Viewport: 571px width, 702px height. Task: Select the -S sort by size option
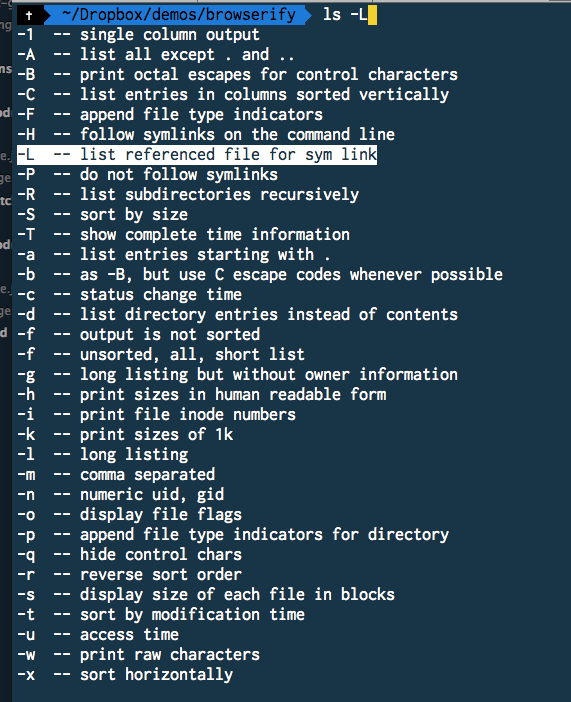click(103, 215)
